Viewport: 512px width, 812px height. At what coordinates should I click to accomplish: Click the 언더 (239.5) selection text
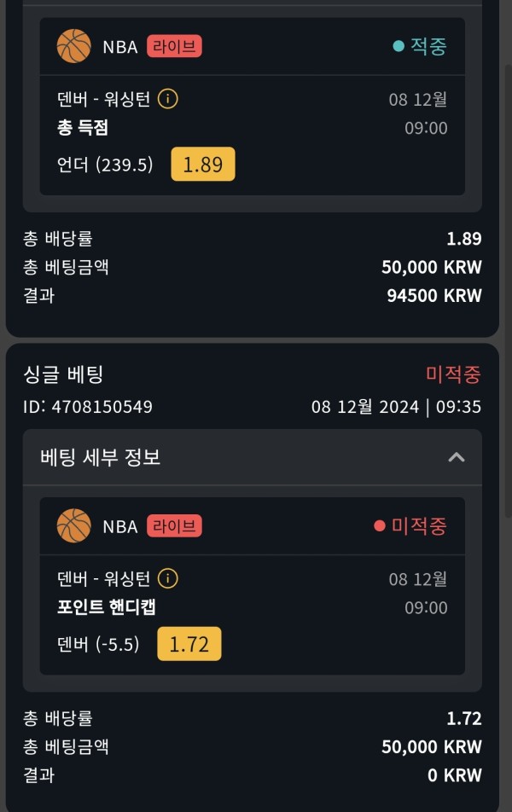click(x=105, y=165)
